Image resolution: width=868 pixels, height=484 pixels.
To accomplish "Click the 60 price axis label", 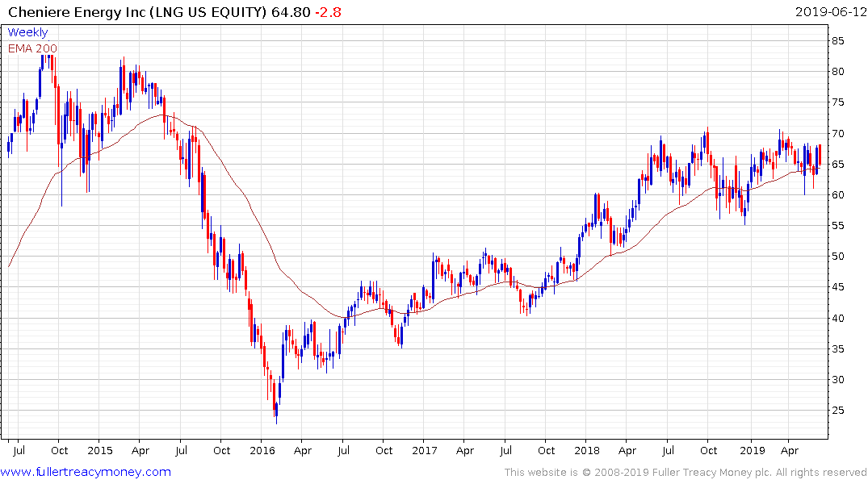I will tap(837, 194).
